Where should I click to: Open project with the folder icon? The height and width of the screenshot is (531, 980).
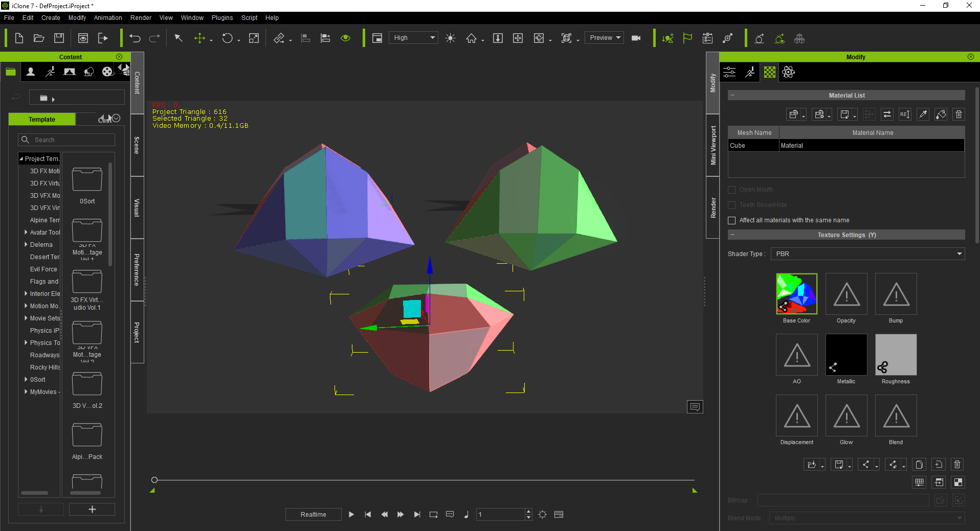pos(39,38)
